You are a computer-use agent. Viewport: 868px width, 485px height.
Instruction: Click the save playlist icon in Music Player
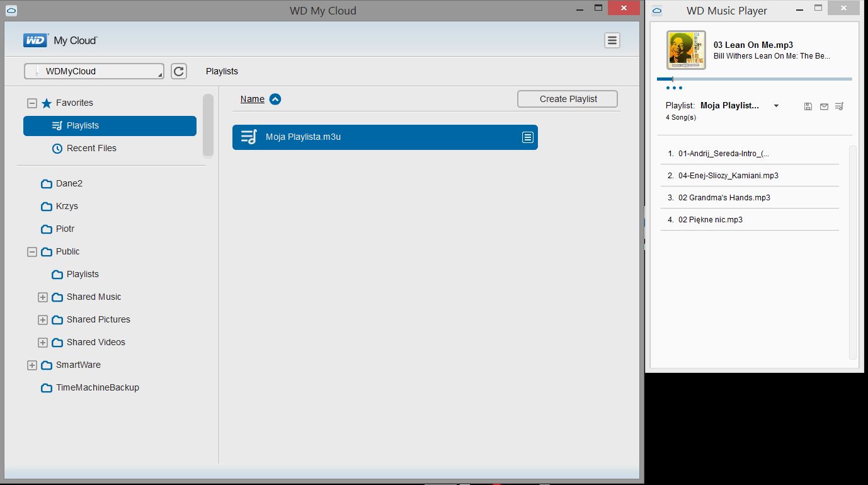(x=808, y=106)
